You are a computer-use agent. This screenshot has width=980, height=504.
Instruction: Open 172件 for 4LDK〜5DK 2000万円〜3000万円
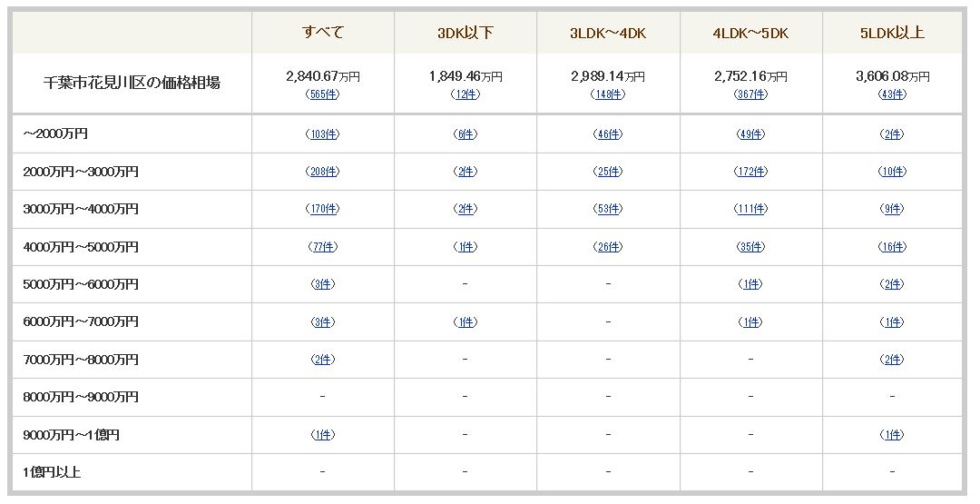point(750,172)
